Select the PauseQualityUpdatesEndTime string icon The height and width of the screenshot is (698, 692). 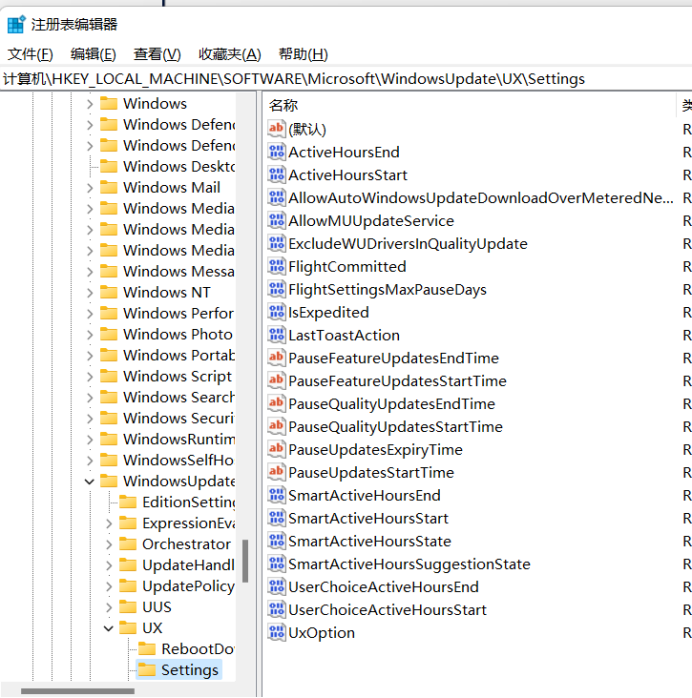(x=276, y=404)
